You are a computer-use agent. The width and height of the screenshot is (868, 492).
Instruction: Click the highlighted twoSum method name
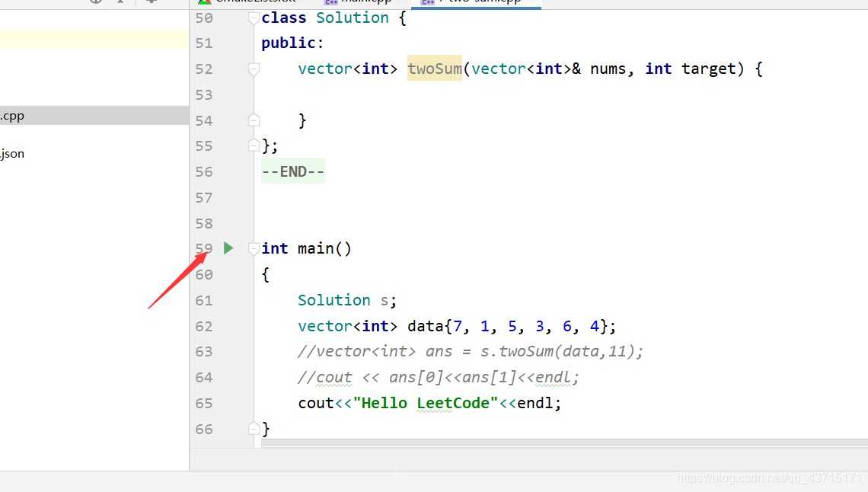435,69
